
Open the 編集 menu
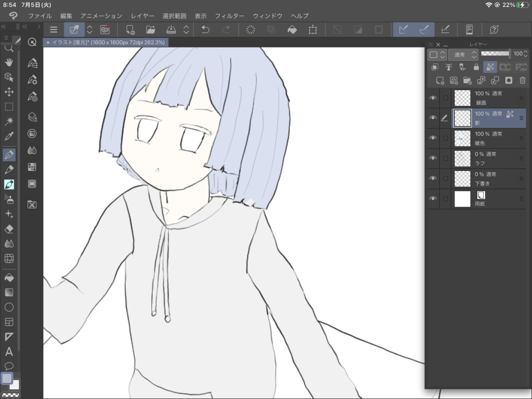[x=66, y=16]
